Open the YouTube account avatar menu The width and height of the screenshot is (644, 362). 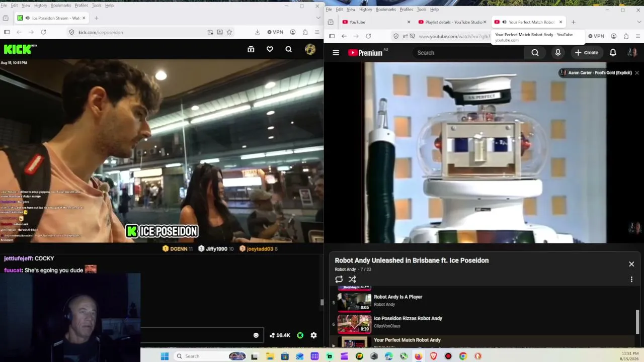[632, 53]
